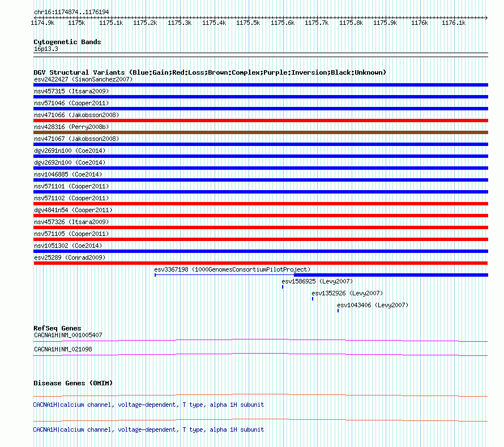This screenshot has width=504, height=447.
Task: Click the small blue mark under esv1586925
Action: tap(283, 287)
